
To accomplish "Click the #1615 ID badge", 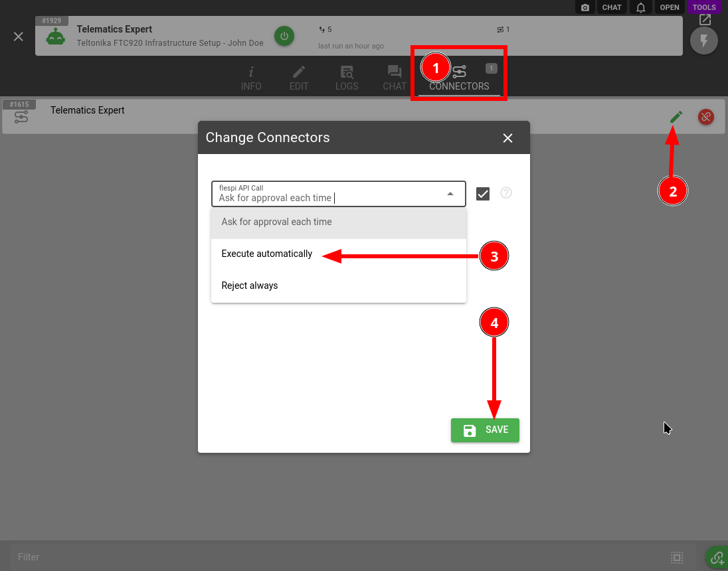I will point(19,104).
